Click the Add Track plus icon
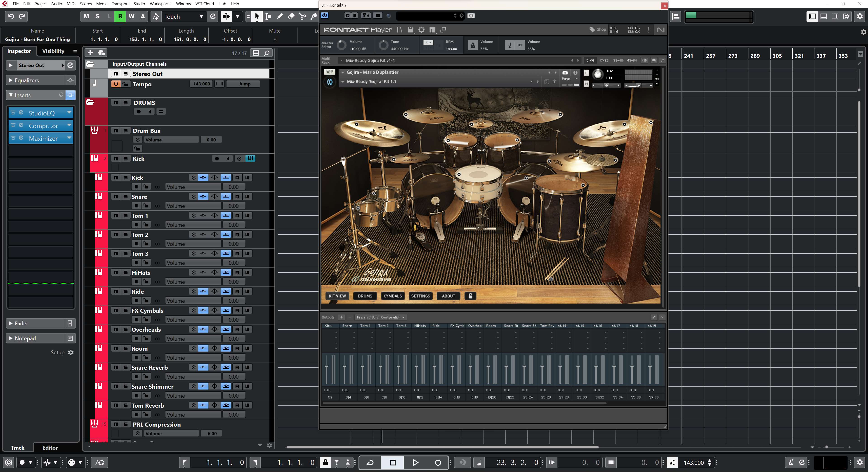This screenshot has height=472, width=868. tap(90, 53)
